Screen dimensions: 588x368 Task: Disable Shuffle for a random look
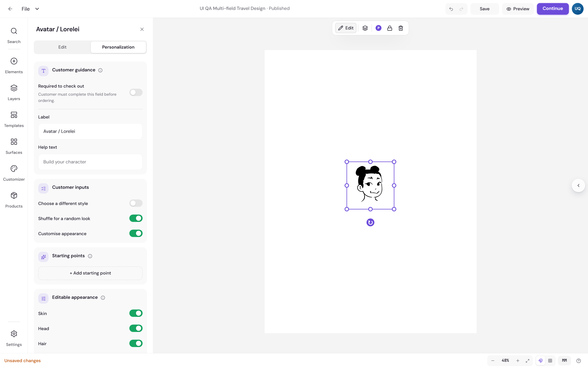136,218
